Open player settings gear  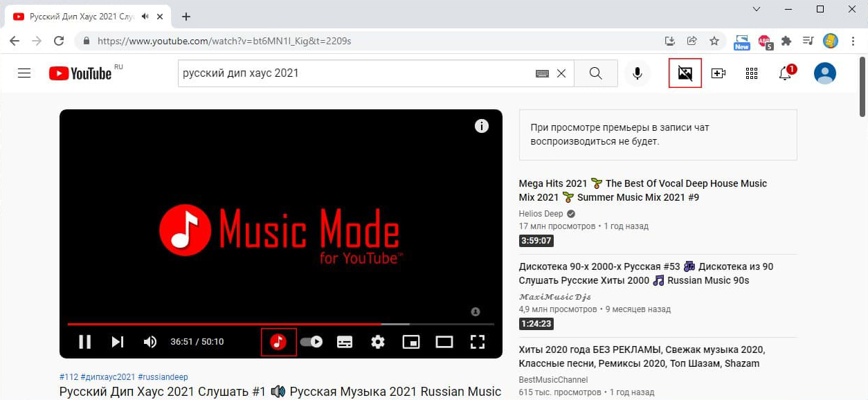pyautogui.click(x=378, y=342)
